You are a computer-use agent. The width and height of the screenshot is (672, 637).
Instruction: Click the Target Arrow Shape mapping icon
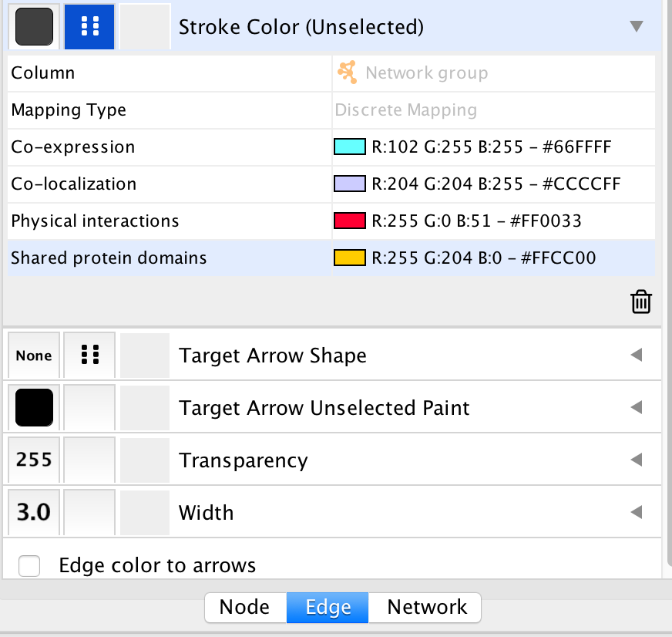point(89,356)
